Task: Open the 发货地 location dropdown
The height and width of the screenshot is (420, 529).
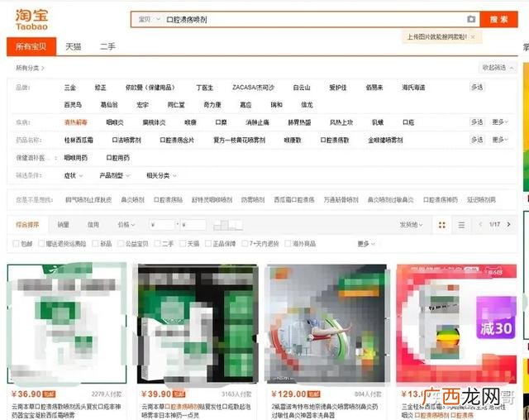Action: pyautogui.click(x=411, y=225)
